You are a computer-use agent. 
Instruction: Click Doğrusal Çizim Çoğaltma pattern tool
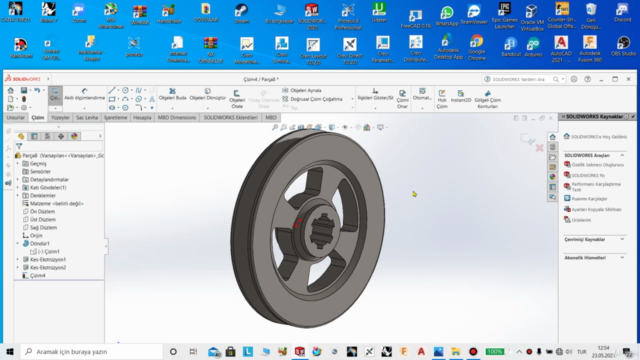tap(312, 99)
